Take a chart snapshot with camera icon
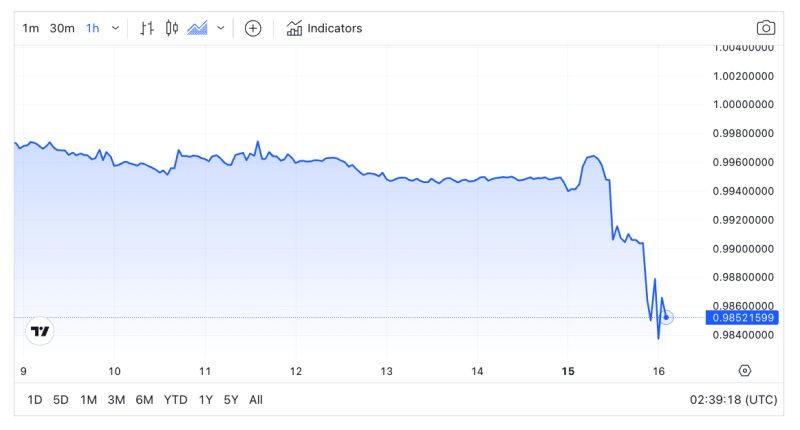800x430 pixels. (765, 28)
